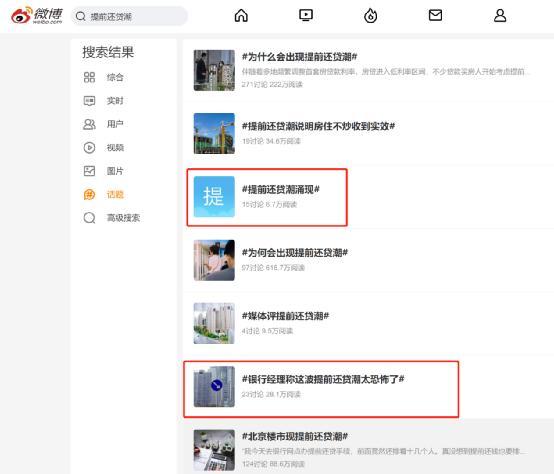Click building thumbnail of #媒体评提前还贷潮#
The image size is (554, 474).
[x=214, y=323]
